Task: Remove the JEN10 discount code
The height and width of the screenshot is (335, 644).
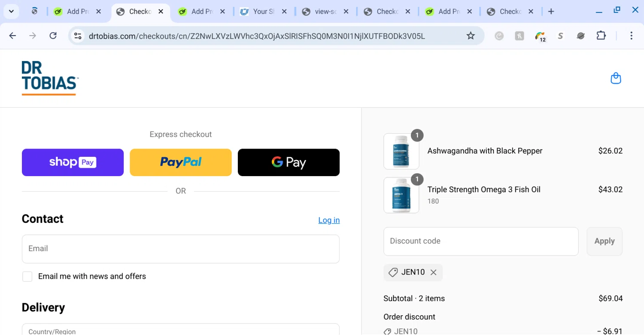Action: point(434,272)
